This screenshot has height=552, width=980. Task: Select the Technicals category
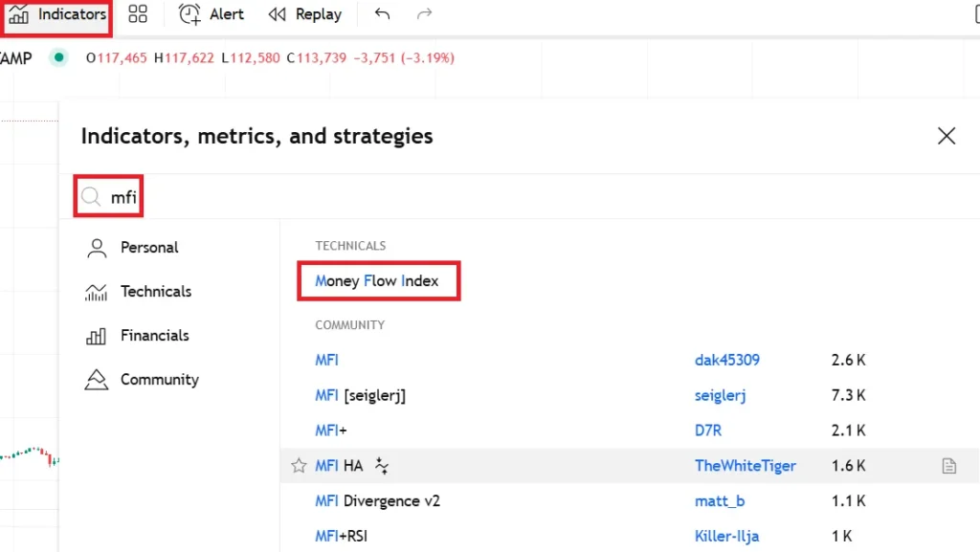coord(155,292)
